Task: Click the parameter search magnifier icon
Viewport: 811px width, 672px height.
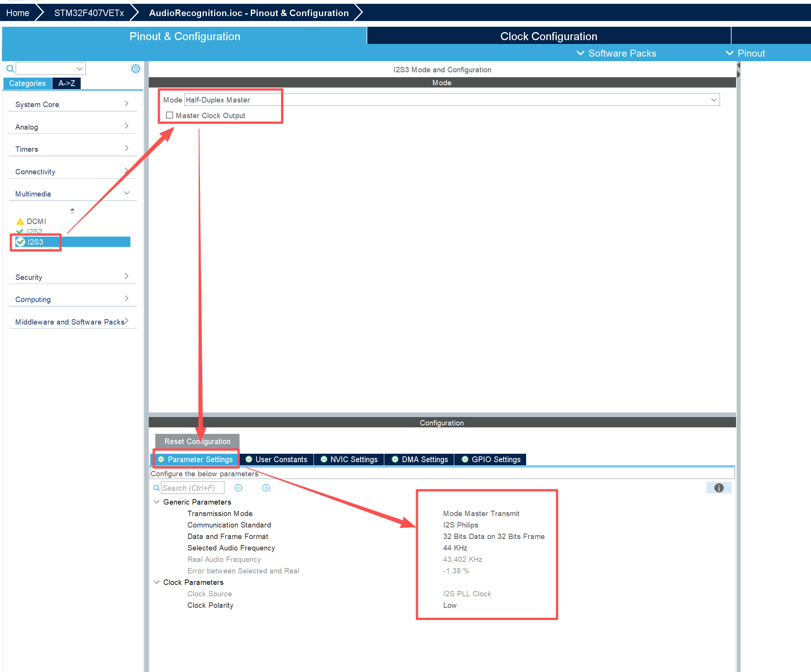Action: (156, 488)
